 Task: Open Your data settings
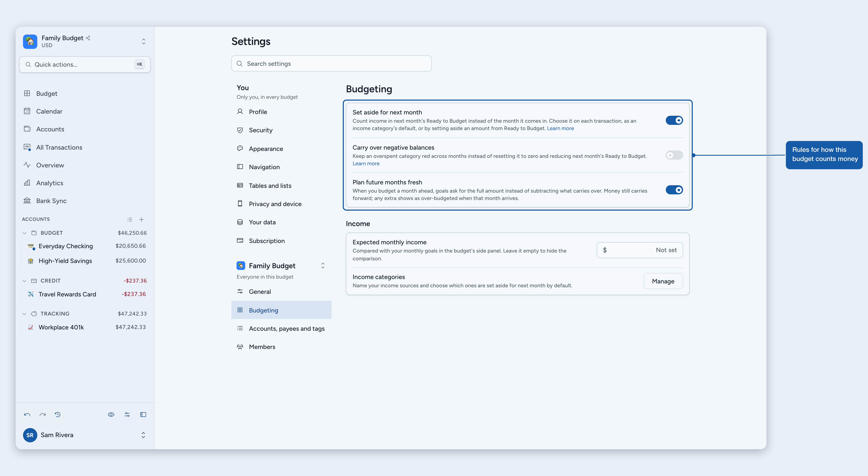pyautogui.click(x=281, y=222)
